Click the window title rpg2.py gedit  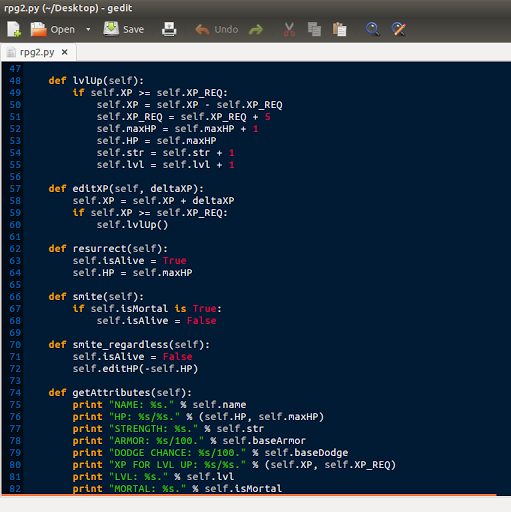click(x=68, y=8)
